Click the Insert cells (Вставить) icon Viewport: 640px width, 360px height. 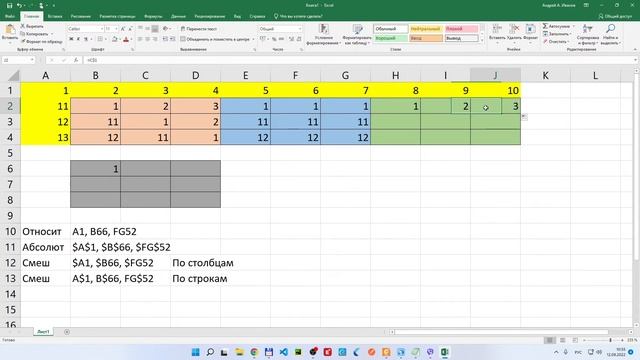coord(497,29)
